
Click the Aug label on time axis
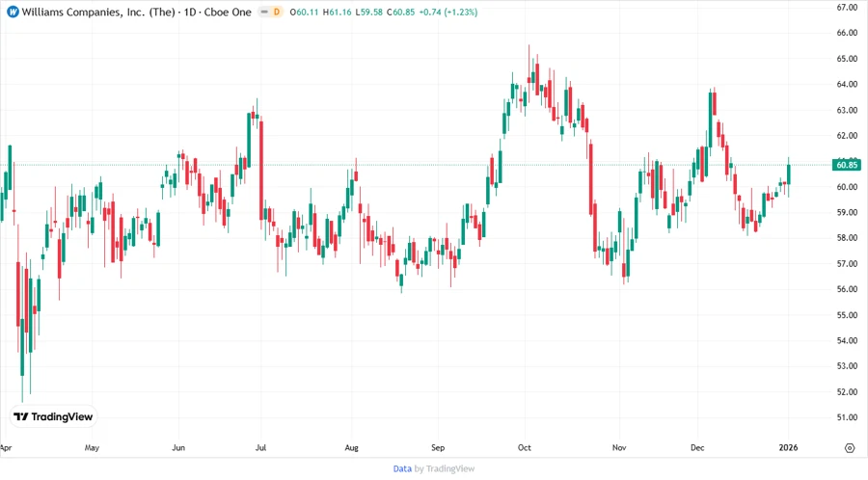click(351, 448)
